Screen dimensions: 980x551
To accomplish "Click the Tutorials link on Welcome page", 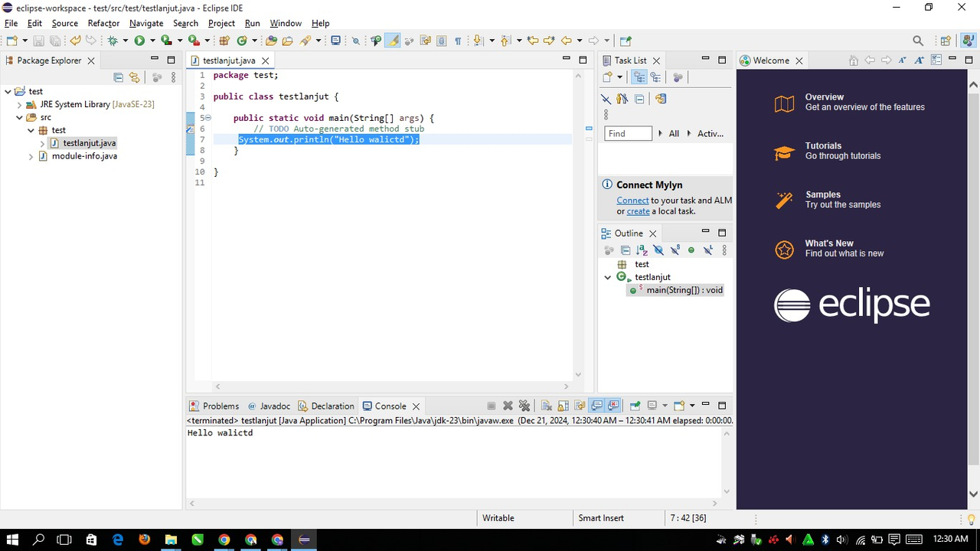I will tap(823, 145).
